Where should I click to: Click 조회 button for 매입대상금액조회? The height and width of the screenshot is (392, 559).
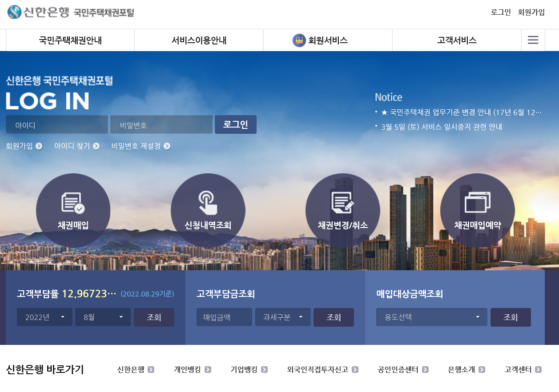[x=511, y=317]
